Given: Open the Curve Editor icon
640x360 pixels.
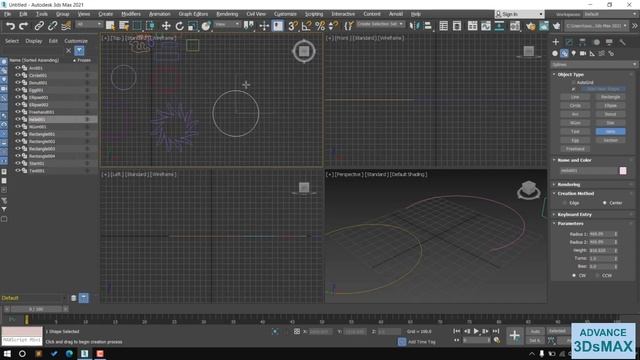Looking at the screenshot, I should coord(486,26).
